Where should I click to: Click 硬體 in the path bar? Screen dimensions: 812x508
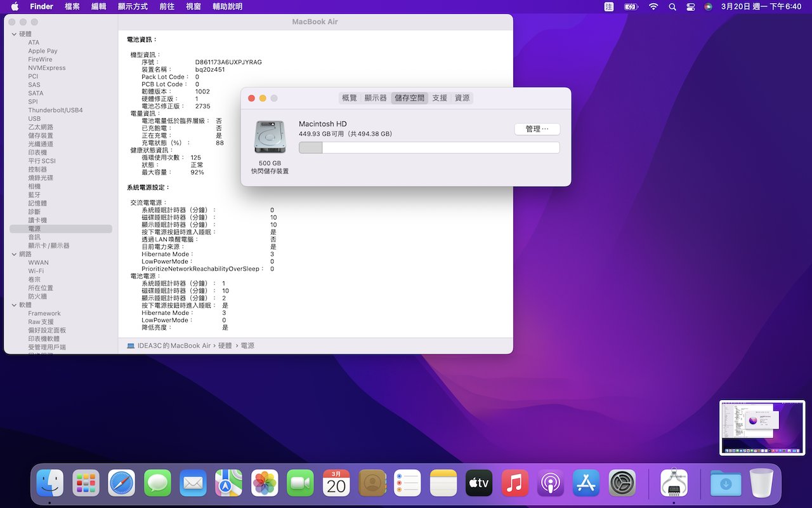pos(225,346)
